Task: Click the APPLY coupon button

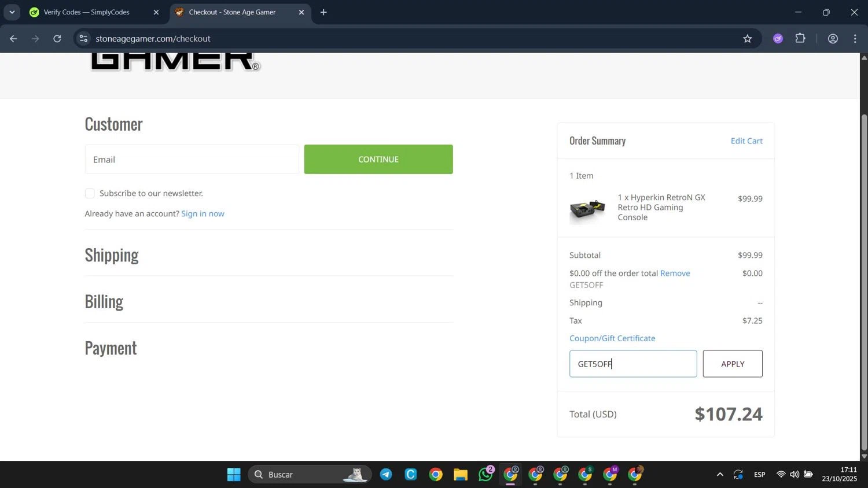Action: tap(733, 364)
